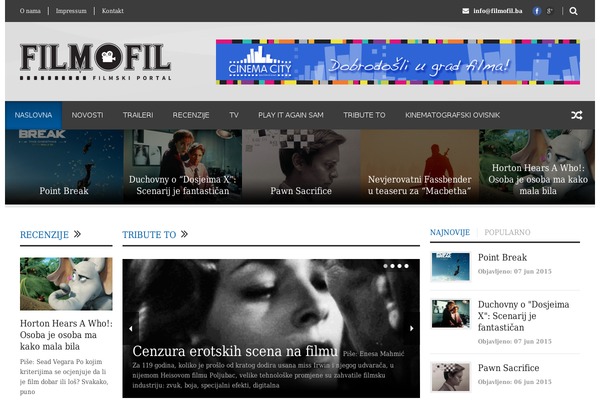The height and width of the screenshot is (400, 600).
Task: Switch to the Popularno tab
Action: coord(507,233)
